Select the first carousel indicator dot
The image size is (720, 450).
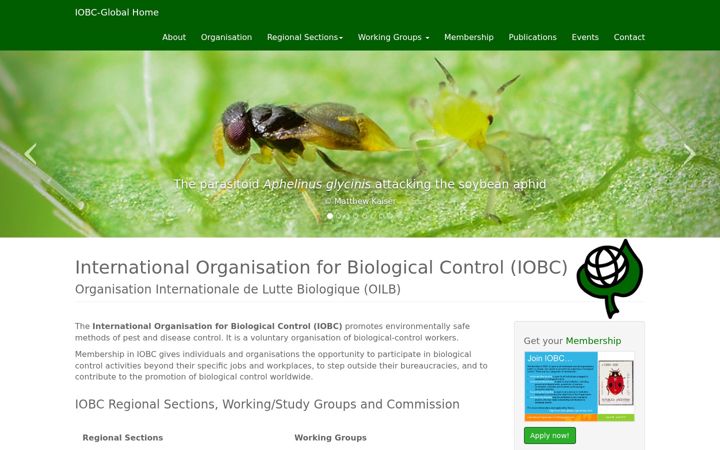330,216
